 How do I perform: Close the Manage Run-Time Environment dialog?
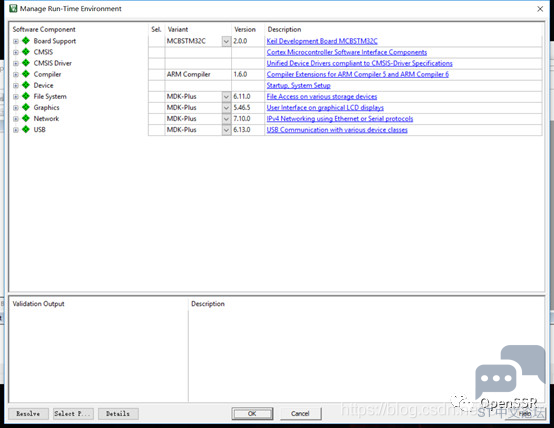point(540,9)
